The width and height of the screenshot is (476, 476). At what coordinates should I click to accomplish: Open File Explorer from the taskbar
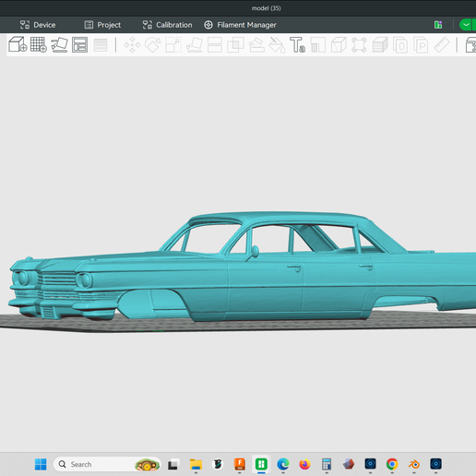pyautogui.click(x=196, y=464)
